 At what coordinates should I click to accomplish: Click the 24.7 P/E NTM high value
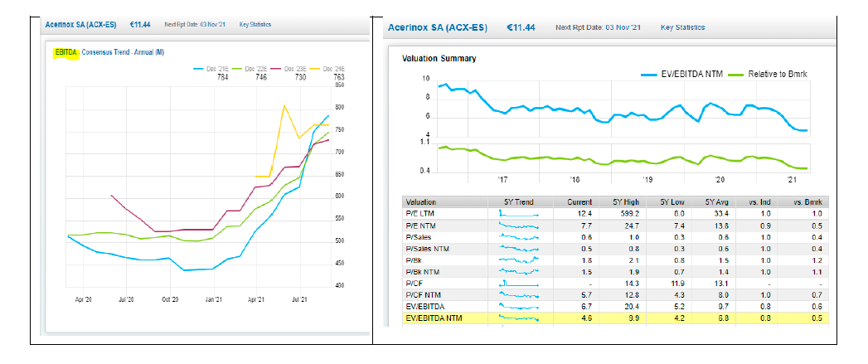tap(633, 226)
